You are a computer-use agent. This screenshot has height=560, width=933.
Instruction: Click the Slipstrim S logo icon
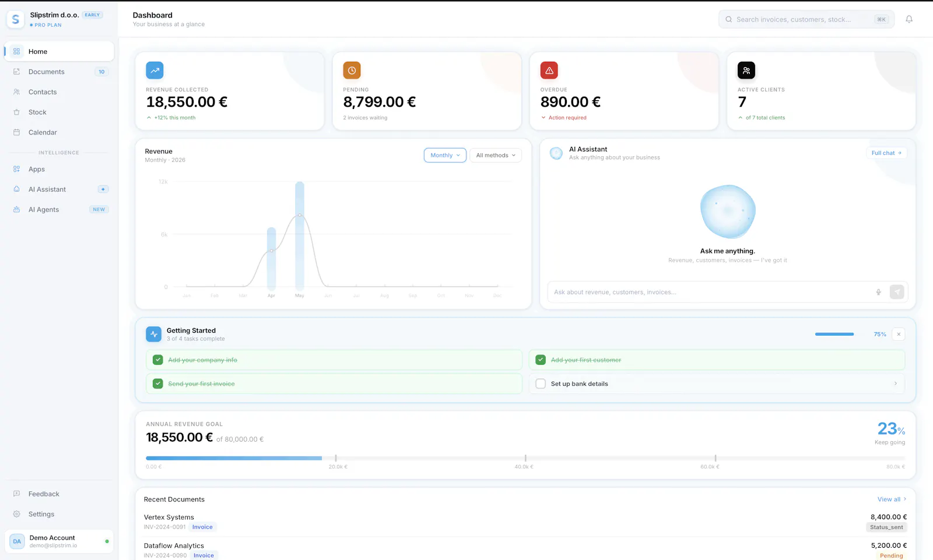pyautogui.click(x=16, y=19)
